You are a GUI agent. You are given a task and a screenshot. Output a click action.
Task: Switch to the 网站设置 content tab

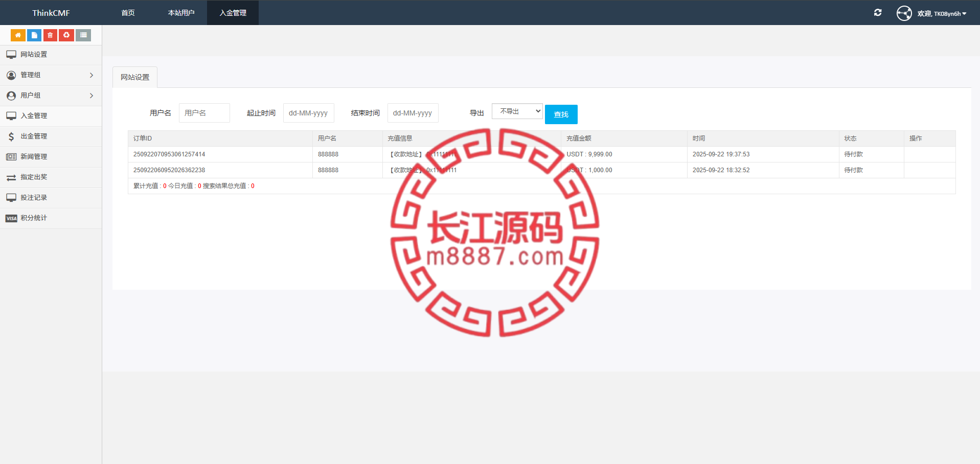135,77
